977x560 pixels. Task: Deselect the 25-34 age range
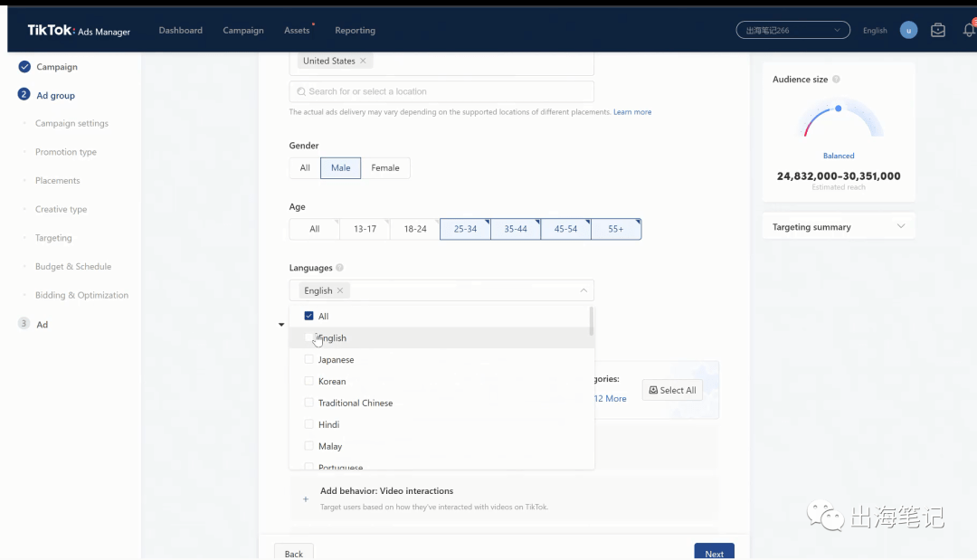coord(466,229)
